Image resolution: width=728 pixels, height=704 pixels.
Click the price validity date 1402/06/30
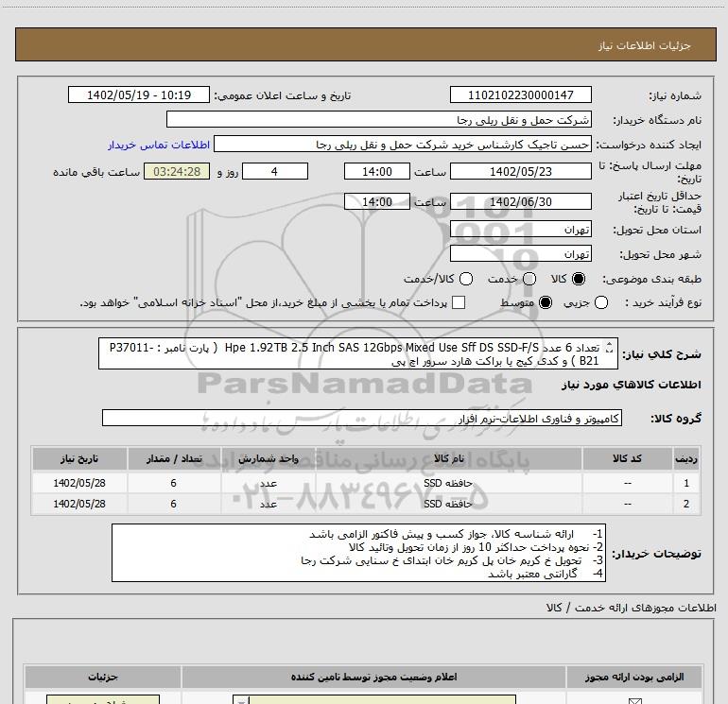[520, 201]
